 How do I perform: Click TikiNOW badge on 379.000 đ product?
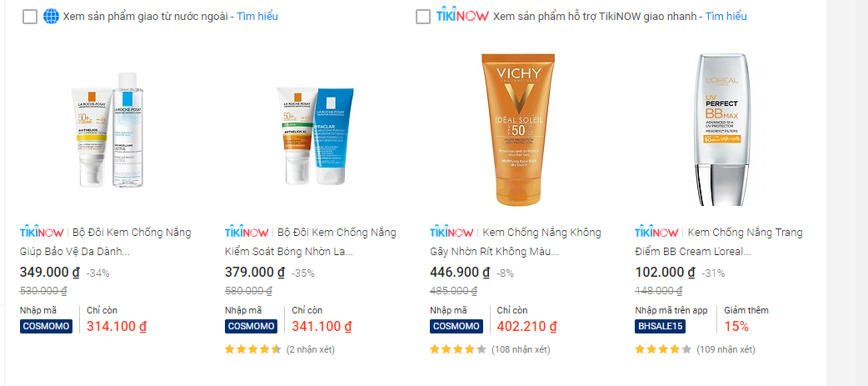247,233
